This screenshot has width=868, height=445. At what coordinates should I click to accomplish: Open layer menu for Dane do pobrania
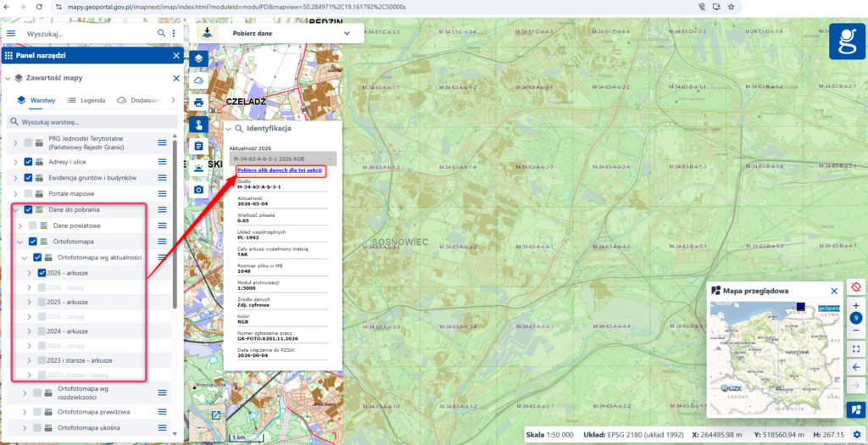click(162, 209)
